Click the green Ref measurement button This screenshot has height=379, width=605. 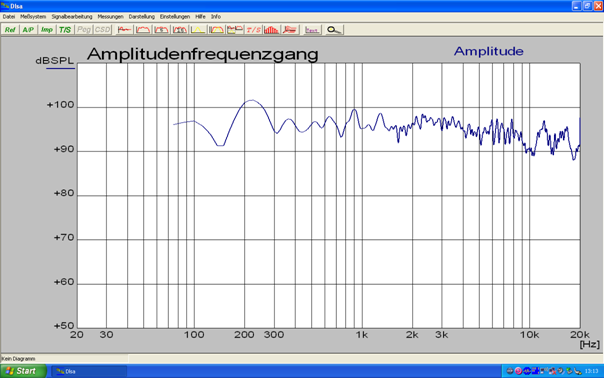coord(10,30)
